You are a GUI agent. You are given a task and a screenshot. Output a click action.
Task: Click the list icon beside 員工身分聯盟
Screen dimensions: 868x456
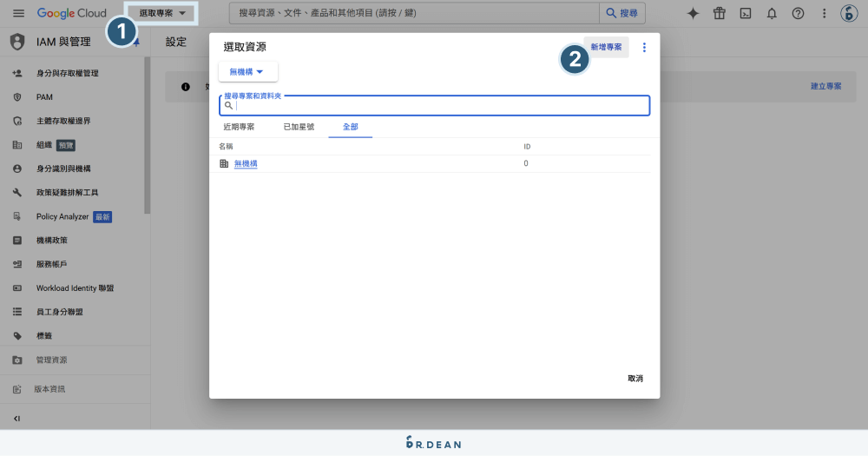[x=17, y=312]
